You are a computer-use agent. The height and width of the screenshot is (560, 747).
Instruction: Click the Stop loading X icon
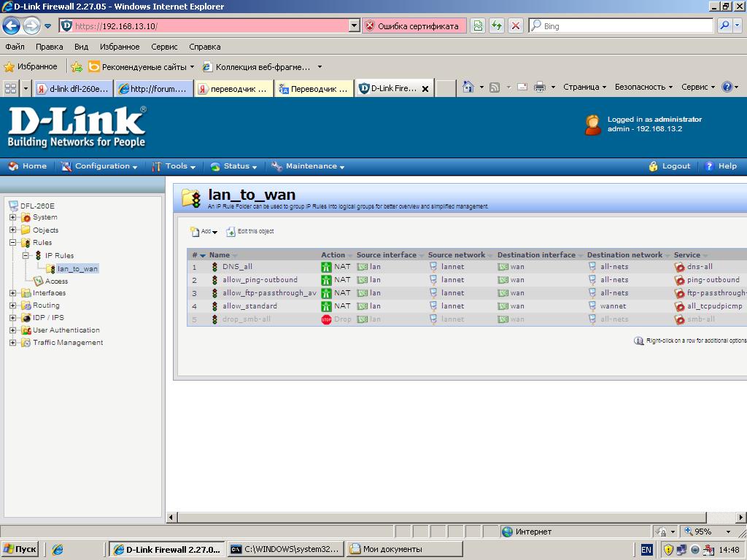[516, 26]
